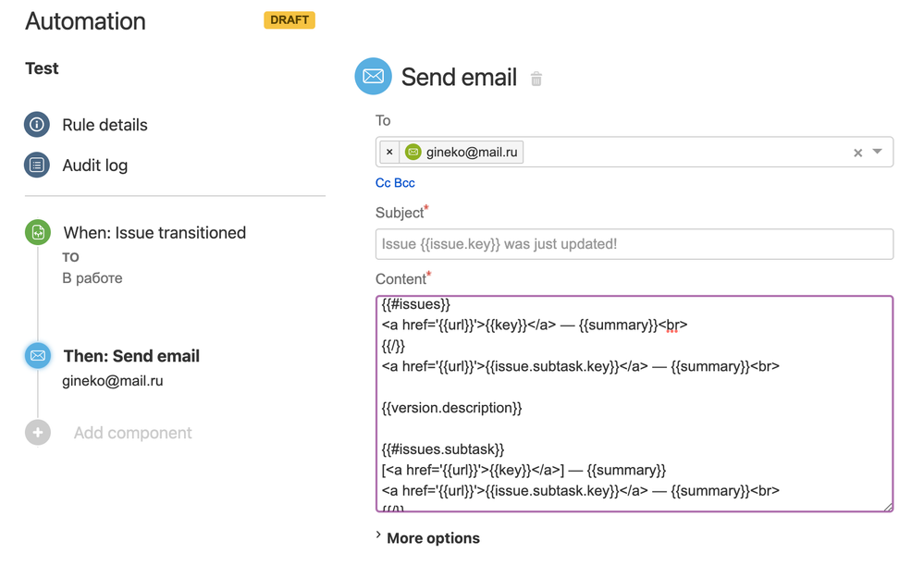Click the Send email panel heading text

(x=459, y=77)
